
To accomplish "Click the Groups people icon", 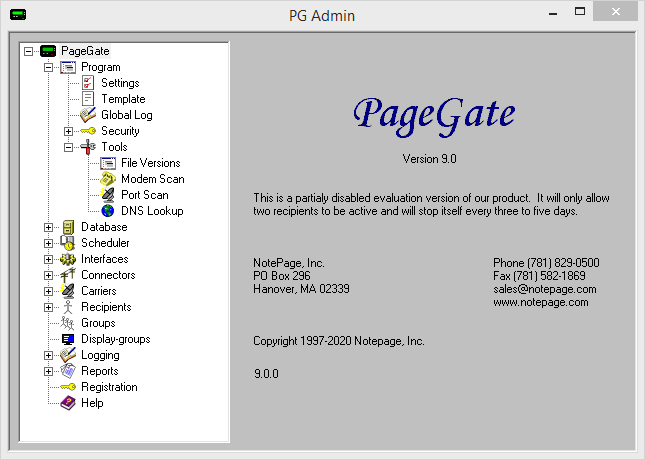I will pos(67,323).
